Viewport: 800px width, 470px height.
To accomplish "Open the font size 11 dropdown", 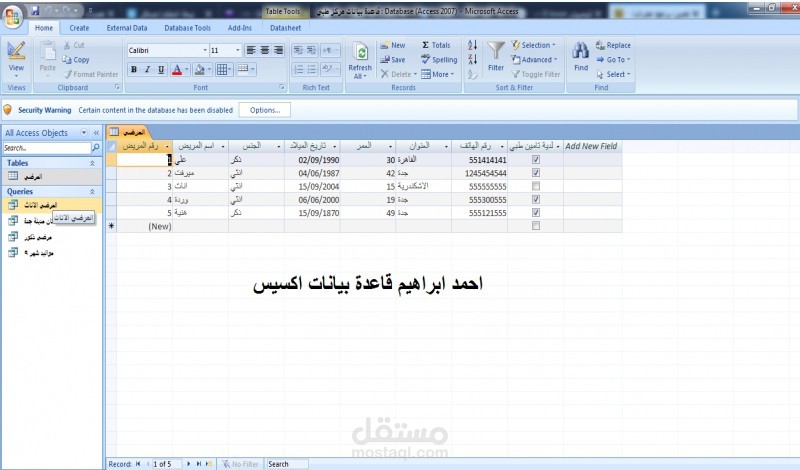I will click(x=237, y=51).
